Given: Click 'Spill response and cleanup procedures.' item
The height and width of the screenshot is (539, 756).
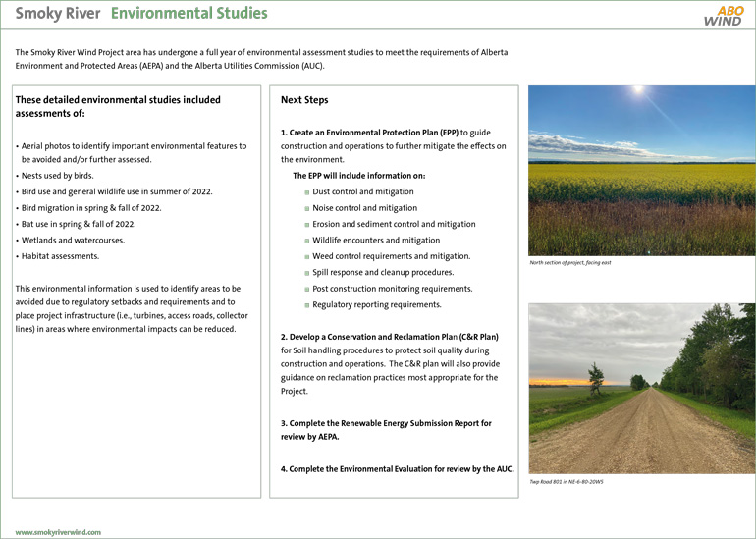Looking at the screenshot, I should [x=383, y=272].
